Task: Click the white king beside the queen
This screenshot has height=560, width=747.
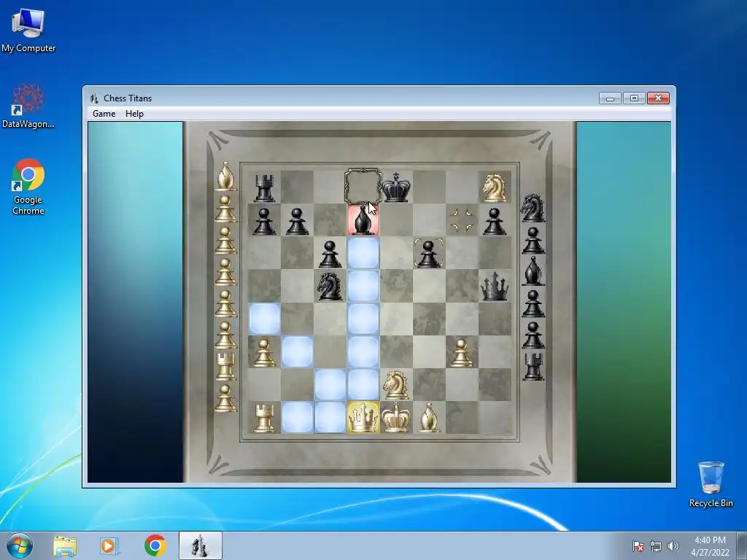Action: [x=396, y=417]
